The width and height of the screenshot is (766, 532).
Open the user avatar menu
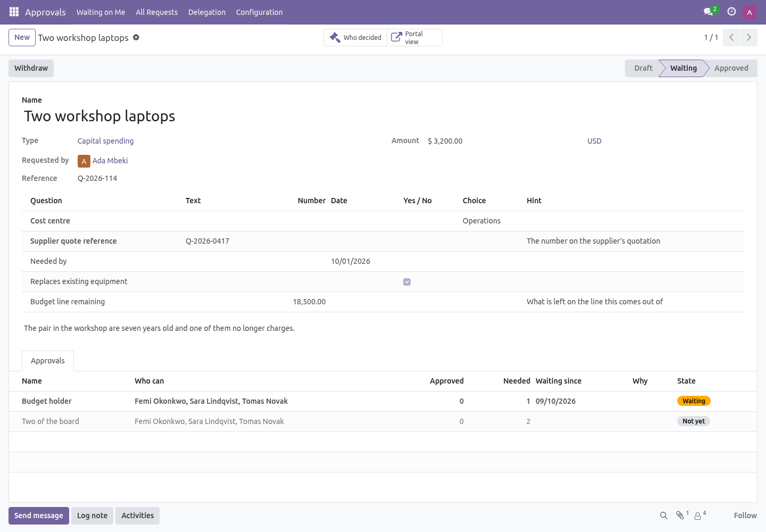point(750,12)
